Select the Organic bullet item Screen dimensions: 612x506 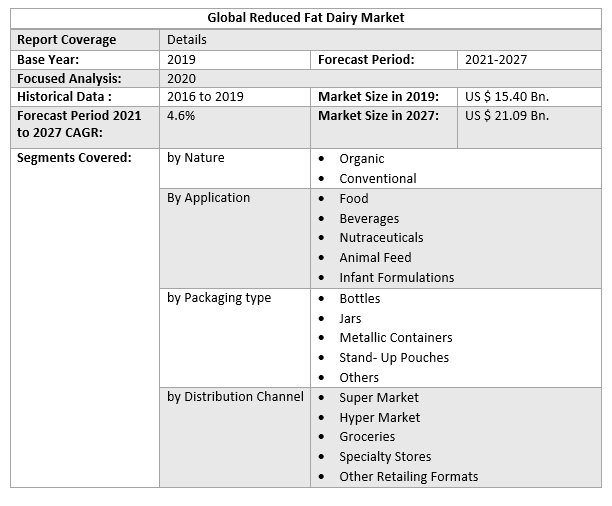361,159
